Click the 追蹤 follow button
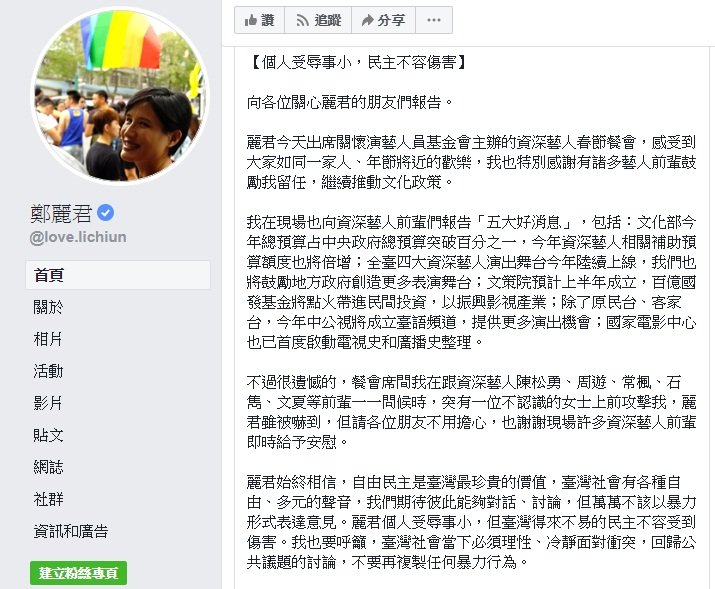The width and height of the screenshot is (715, 589). (318, 20)
